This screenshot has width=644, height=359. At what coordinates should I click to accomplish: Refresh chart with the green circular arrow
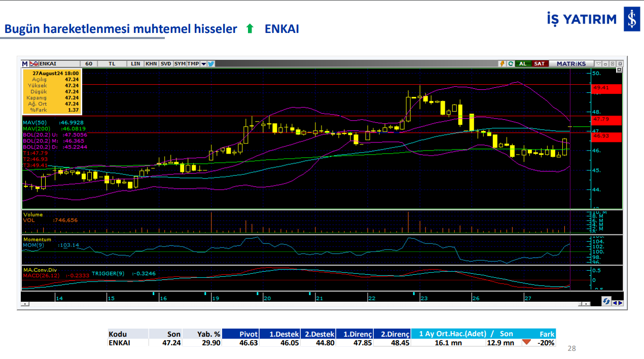tap(511, 64)
